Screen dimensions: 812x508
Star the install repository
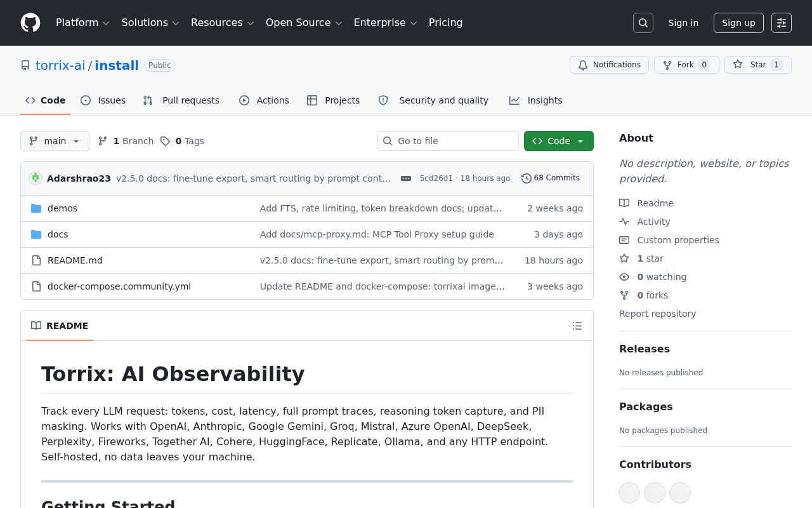tap(758, 65)
